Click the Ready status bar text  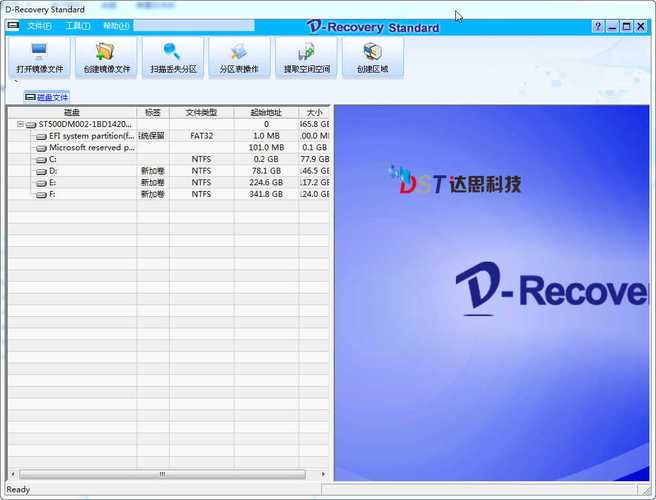tap(18, 490)
